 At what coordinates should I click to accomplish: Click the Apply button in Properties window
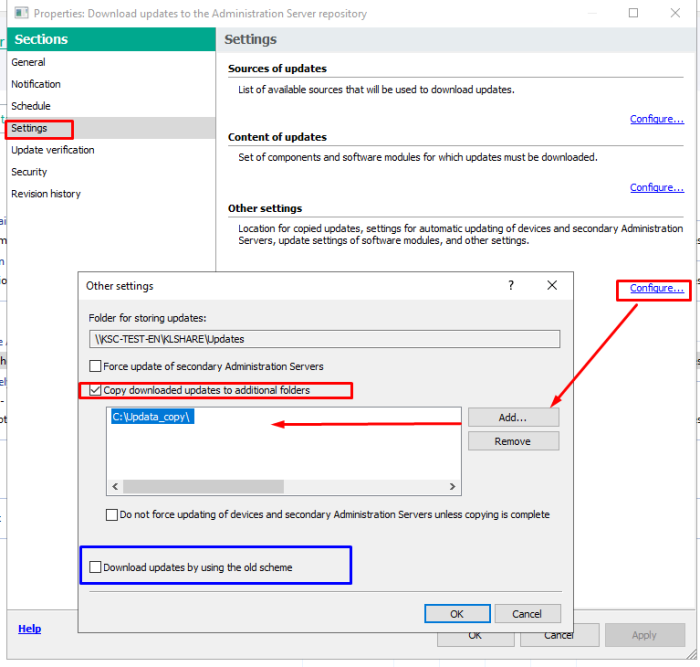645,635
